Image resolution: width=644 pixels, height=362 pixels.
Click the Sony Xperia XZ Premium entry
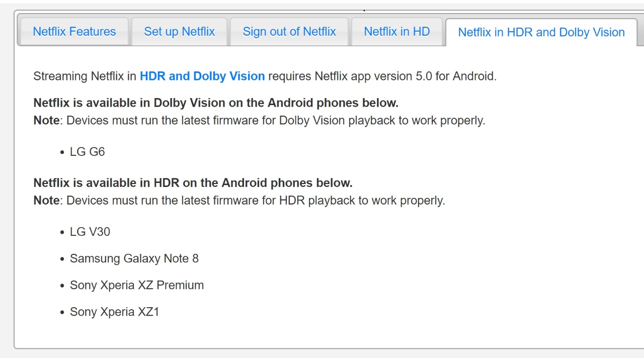136,285
